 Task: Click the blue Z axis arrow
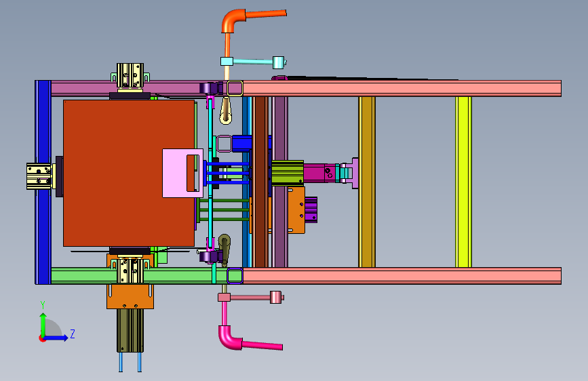[56, 338]
